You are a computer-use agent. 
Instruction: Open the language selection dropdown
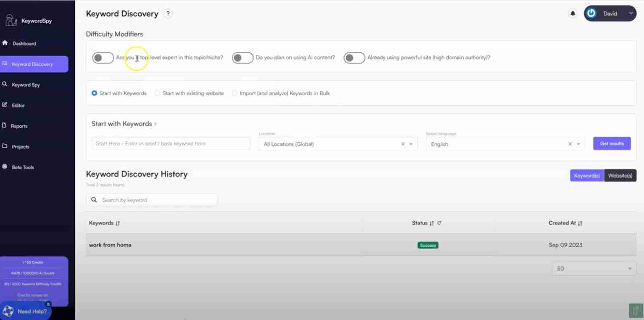tap(578, 144)
